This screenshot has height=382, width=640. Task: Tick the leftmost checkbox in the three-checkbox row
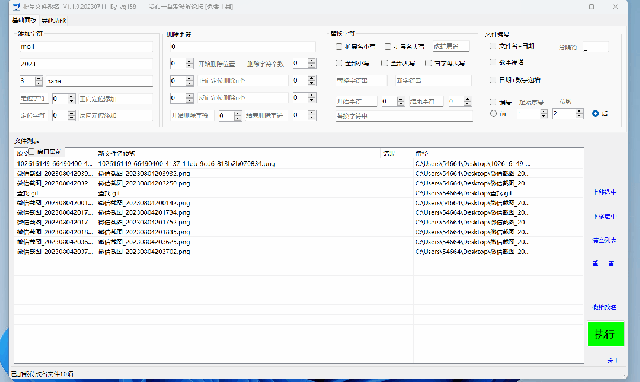(x=339, y=63)
